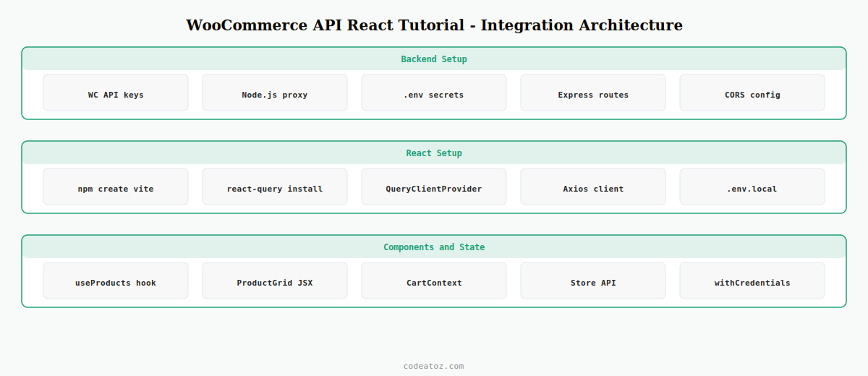Select the npm create vite box
This screenshot has height=376, width=868.
[x=116, y=187]
